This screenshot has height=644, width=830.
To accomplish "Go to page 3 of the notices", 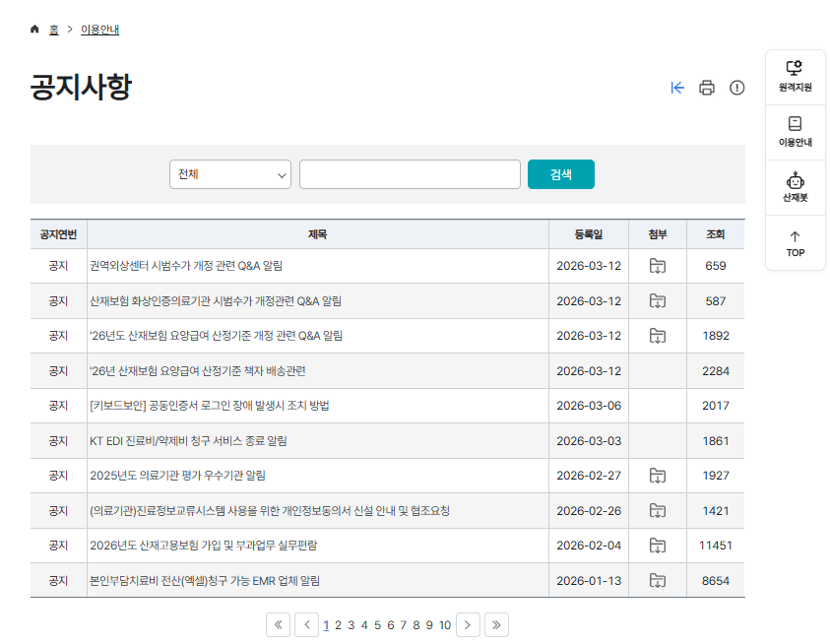I will pyautogui.click(x=351, y=624).
